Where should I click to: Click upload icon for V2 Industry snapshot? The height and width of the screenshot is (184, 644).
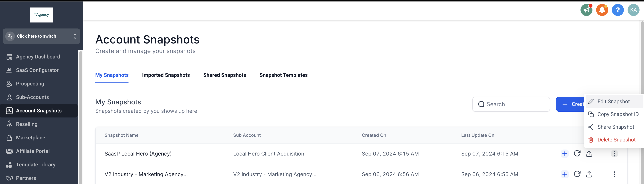[x=589, y=174]
